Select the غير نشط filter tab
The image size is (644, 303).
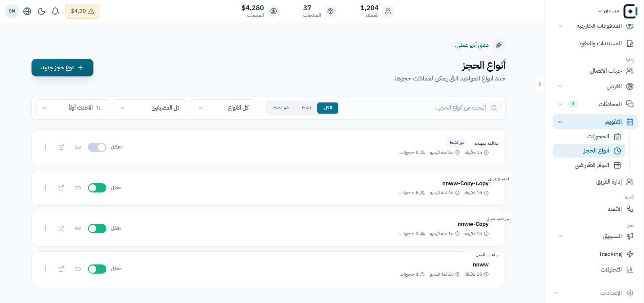click(281, 108)
